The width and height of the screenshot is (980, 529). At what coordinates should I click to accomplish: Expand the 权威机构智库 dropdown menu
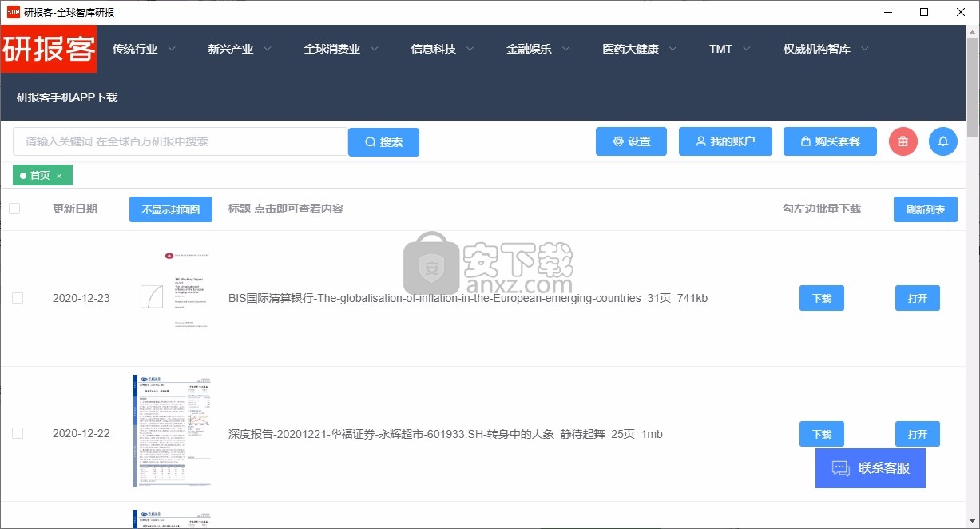[x=826, y=49]
